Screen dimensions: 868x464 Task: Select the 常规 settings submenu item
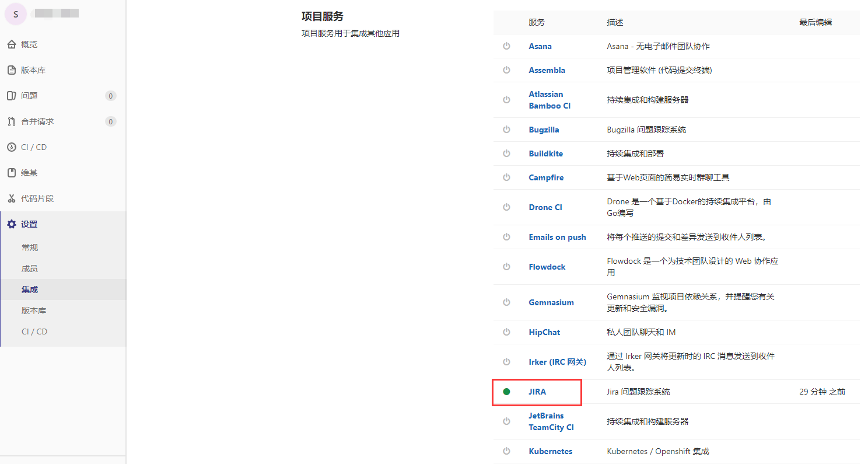30,247
